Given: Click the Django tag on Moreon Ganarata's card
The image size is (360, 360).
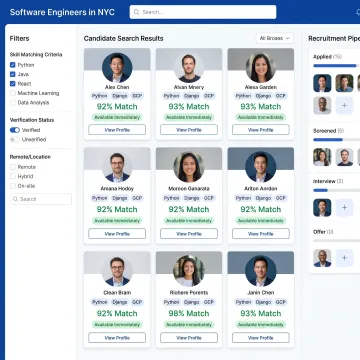Looking at the screenshot, I should (191, 198).
